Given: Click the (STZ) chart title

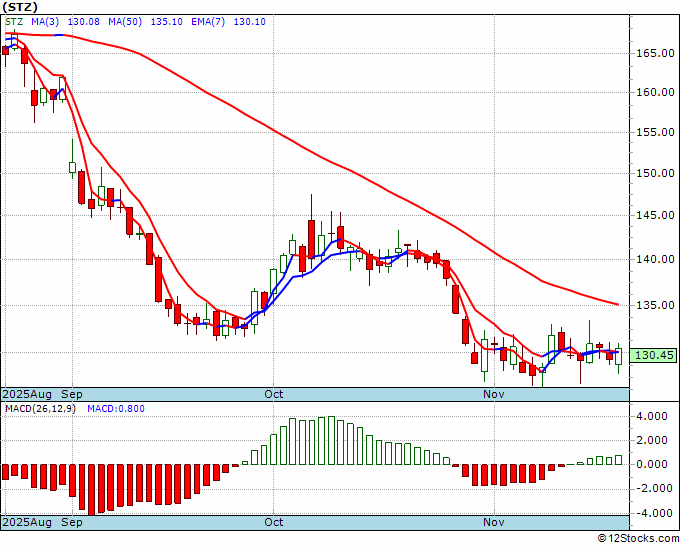Looking at the screenshot, I should [x=20, y=7].
